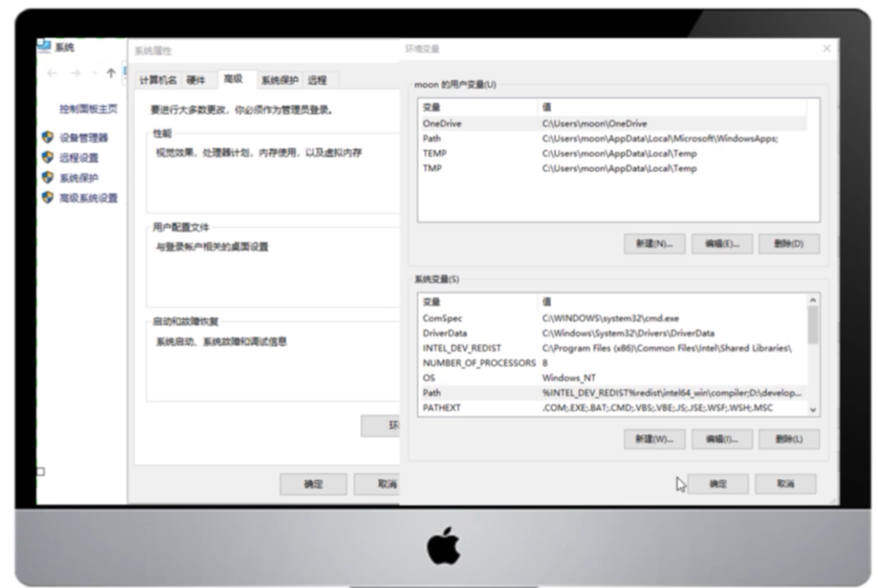Image resolution: width=878 pixels, height=588 pixels.
Task: Click 新建(N) to add a user variable
Action: 657,244
